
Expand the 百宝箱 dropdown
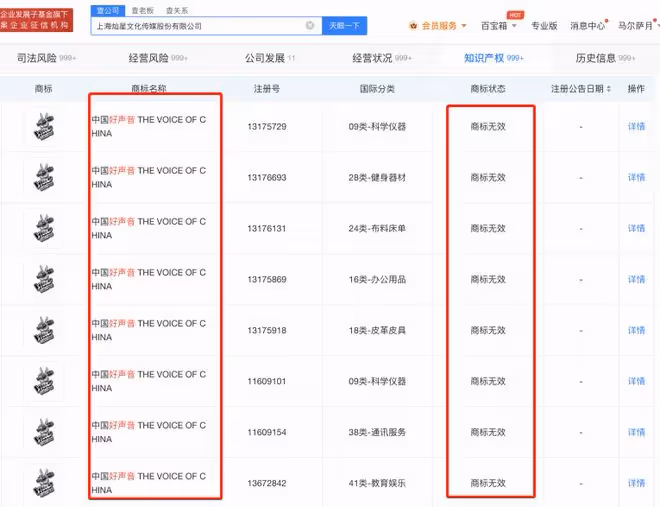coord(498,26)
